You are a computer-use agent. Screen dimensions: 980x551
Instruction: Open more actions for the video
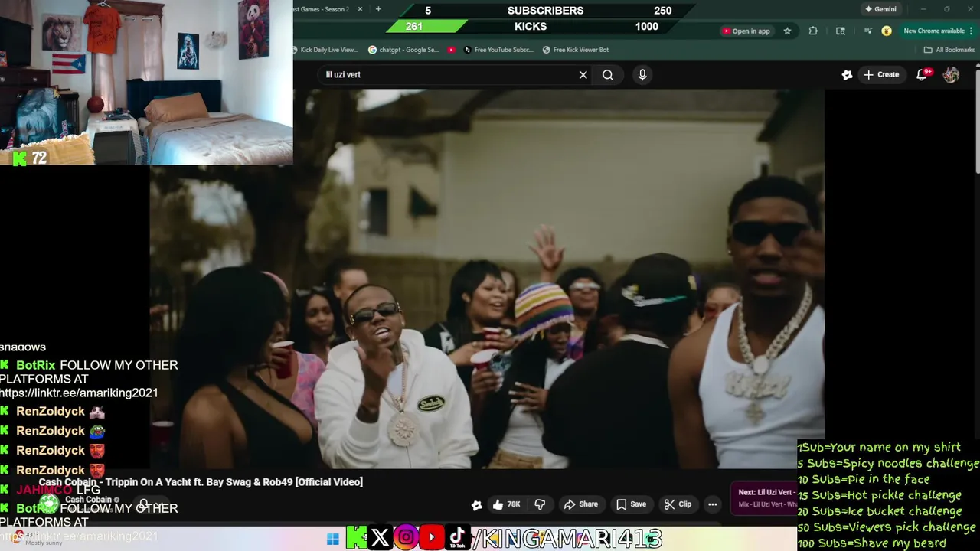click(x=713, y=504)
